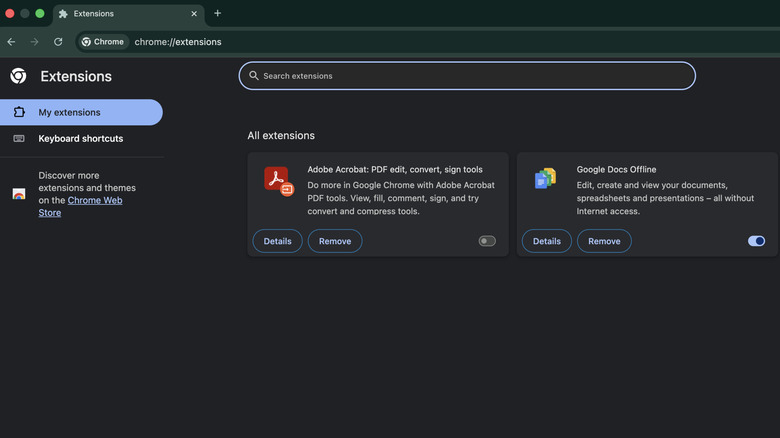Click the magnifier icon in search box
Screen dimensions: 780x438
254,76
